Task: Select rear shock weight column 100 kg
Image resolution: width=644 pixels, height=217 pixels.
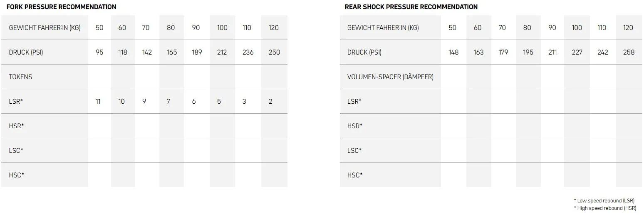Action: tap(577, 27)
